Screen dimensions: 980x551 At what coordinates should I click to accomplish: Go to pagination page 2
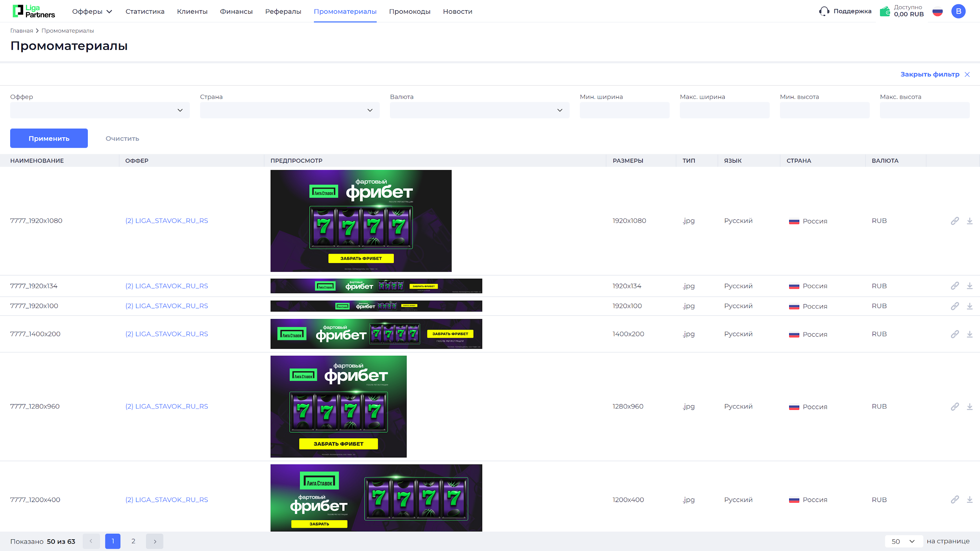[x=133, y=541]
